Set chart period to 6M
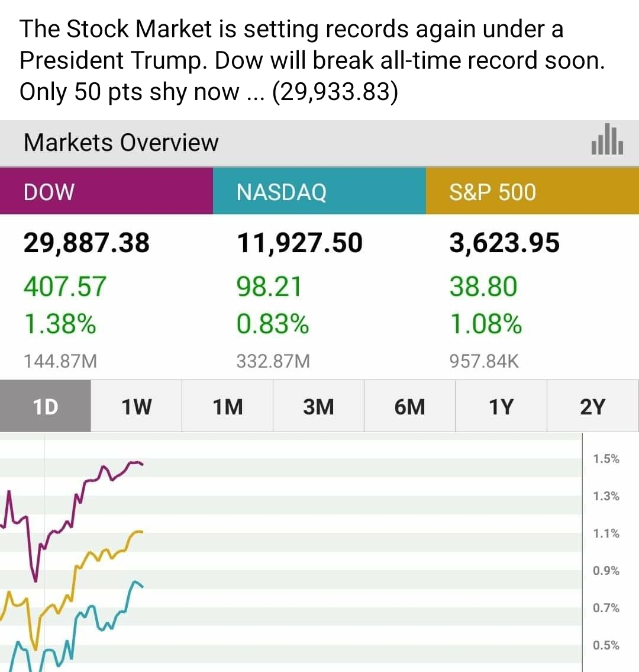Screen dimensions: 639x672 click(410, 407)
